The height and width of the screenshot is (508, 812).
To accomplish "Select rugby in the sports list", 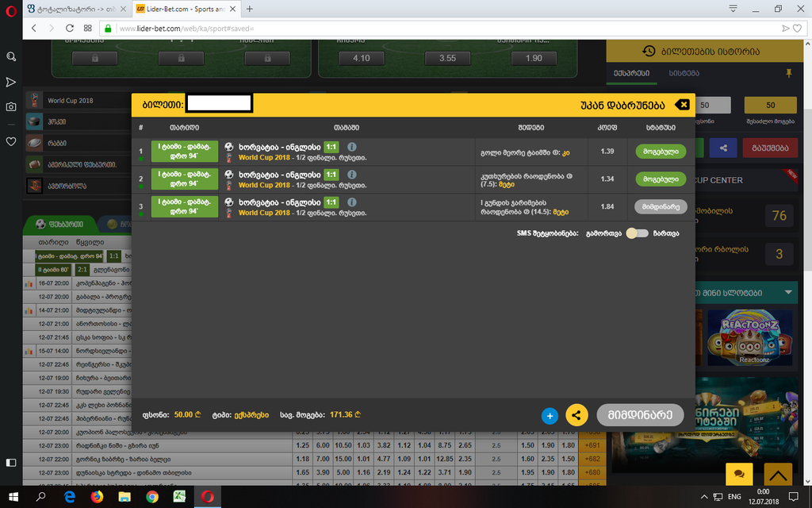I will click(x=78, y=143).
